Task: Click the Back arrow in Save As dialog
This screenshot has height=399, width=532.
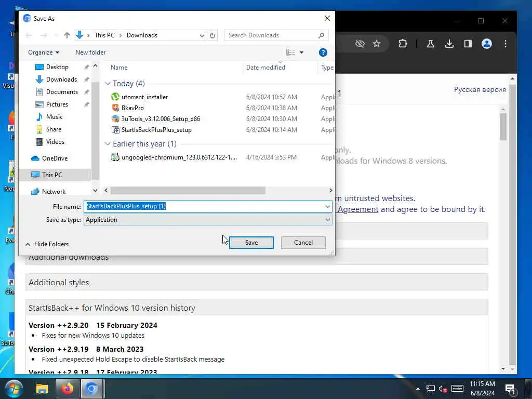Action: [29, 35]
